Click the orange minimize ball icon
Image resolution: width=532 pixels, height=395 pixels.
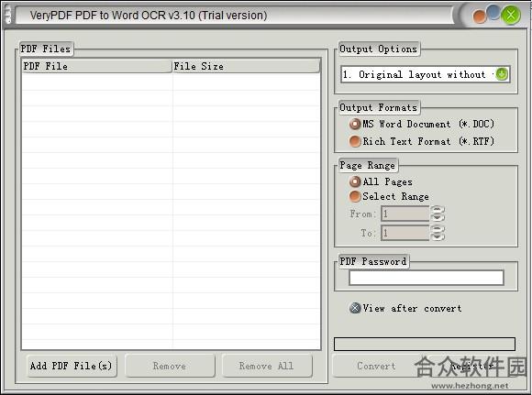point(480,16)
